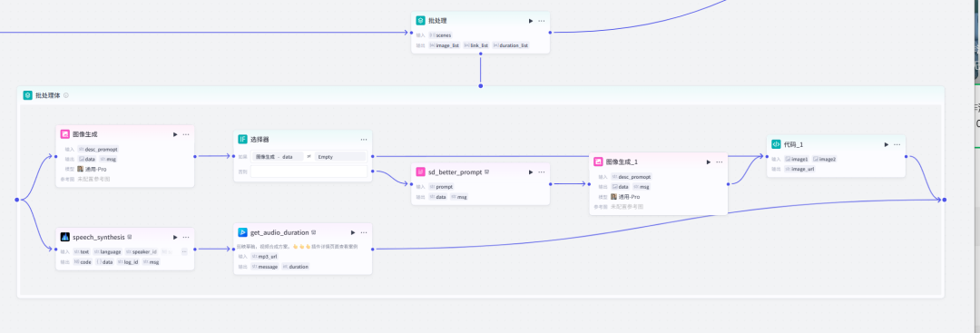
Task: Open the 选择器 node more options menu
Action: 364,140
